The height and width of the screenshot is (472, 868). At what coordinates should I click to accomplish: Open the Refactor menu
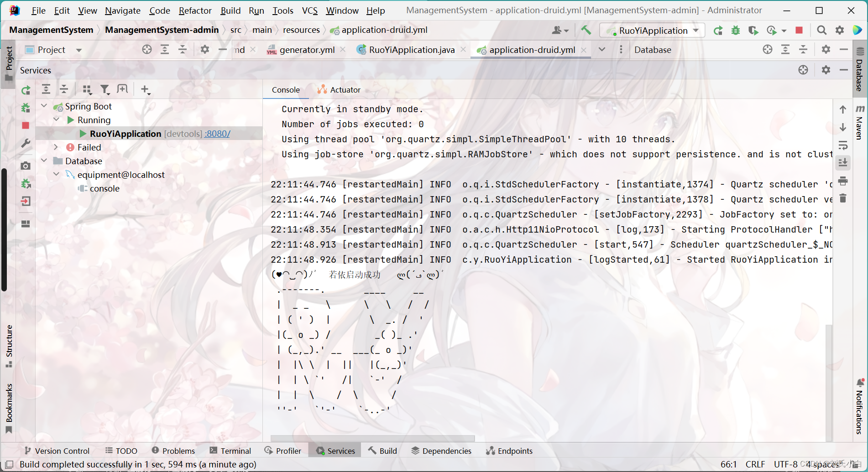coord(195,10)
